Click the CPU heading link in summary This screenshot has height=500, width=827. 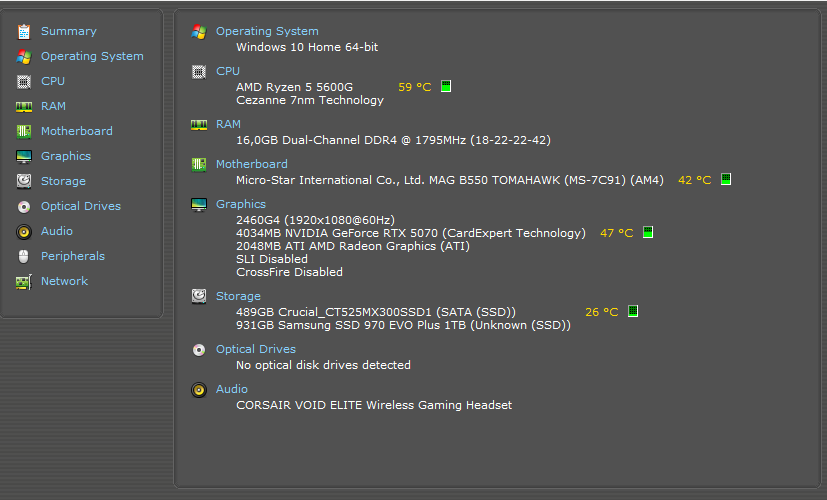pyautogui.click(x=228, y=71)
